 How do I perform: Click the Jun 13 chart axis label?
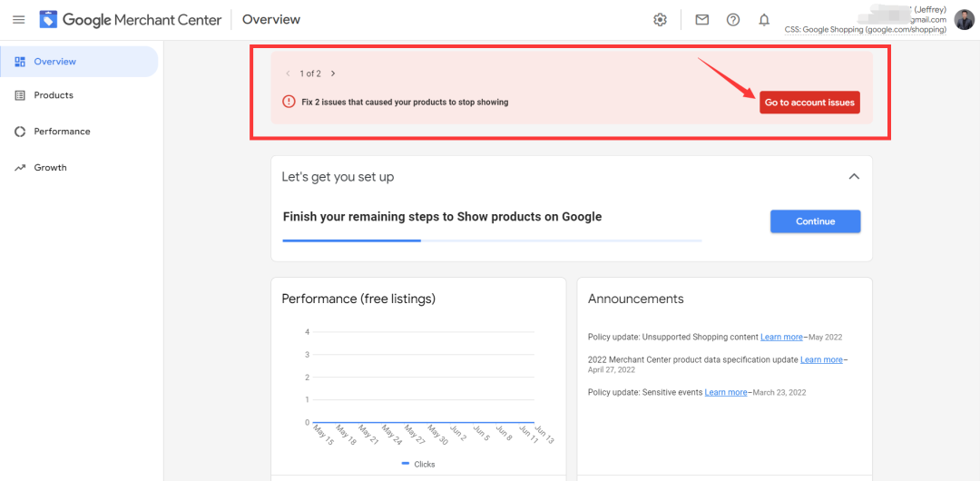point(545,435)
